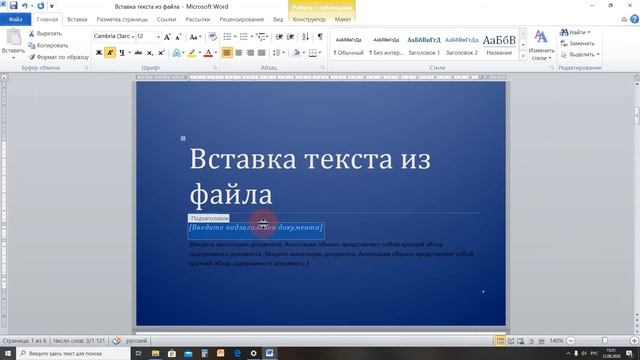Image resolution: width=640 pixels, height=360 pixels.
Task: Sort the selected text
Action: (x=305, y=37)
